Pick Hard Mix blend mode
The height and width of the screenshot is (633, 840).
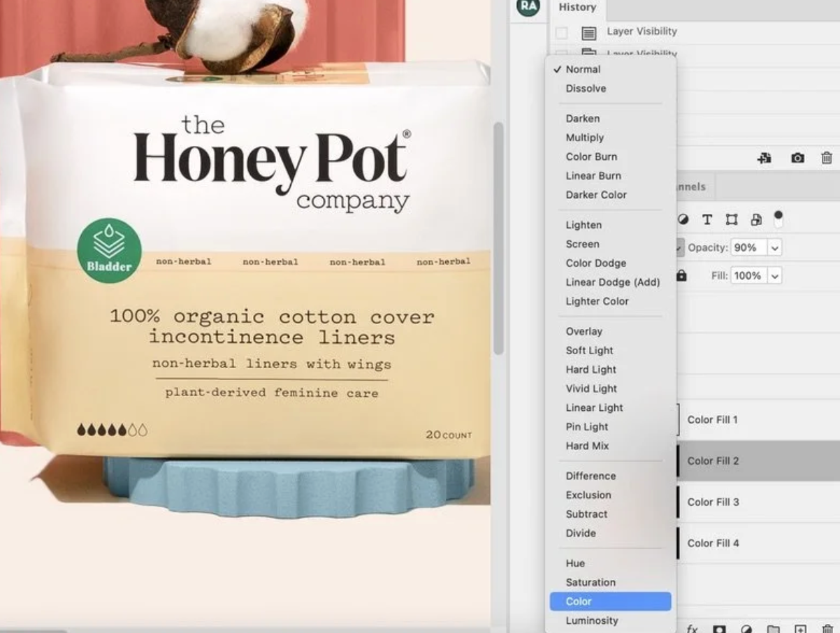610,446
